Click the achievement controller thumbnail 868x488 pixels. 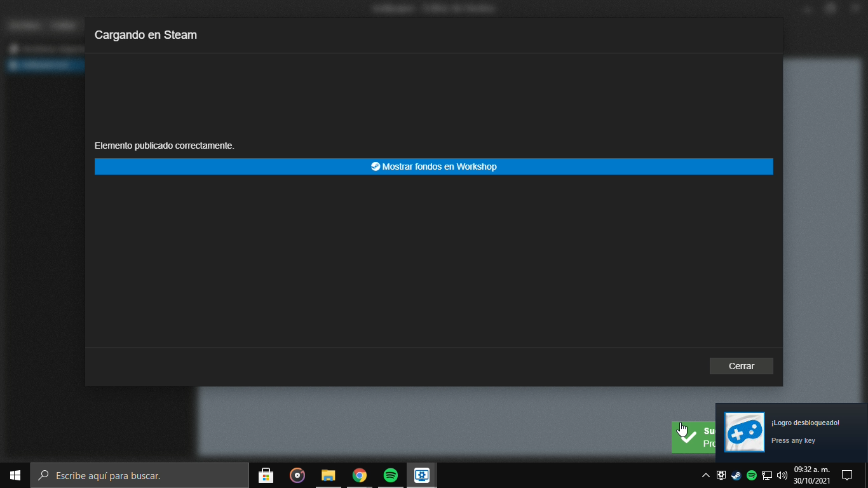(745, 432)
